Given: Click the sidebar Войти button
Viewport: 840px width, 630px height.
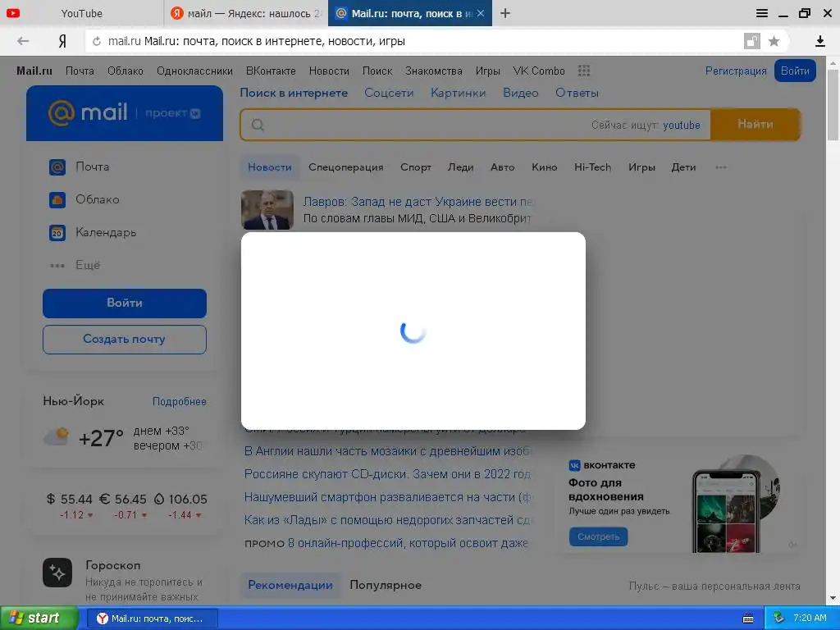Looking at the screenshot, I should tap(125, 304).
